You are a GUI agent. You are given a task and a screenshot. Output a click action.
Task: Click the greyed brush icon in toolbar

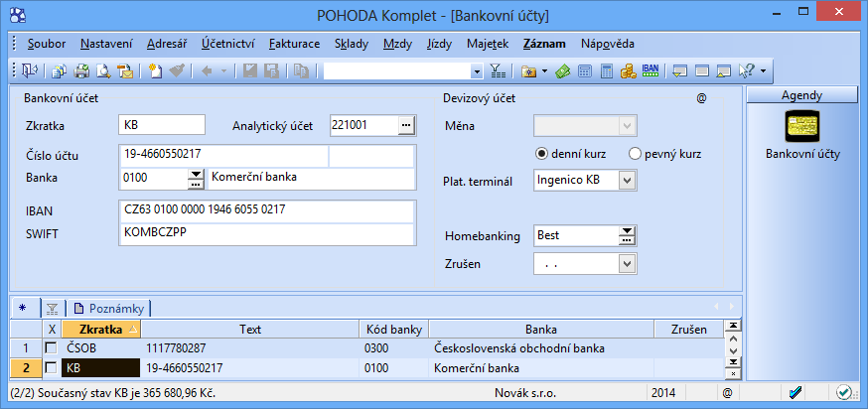(177, 70)
